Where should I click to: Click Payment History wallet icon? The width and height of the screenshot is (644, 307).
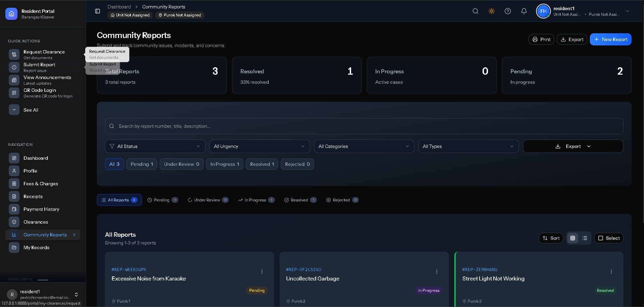[14, 209]
